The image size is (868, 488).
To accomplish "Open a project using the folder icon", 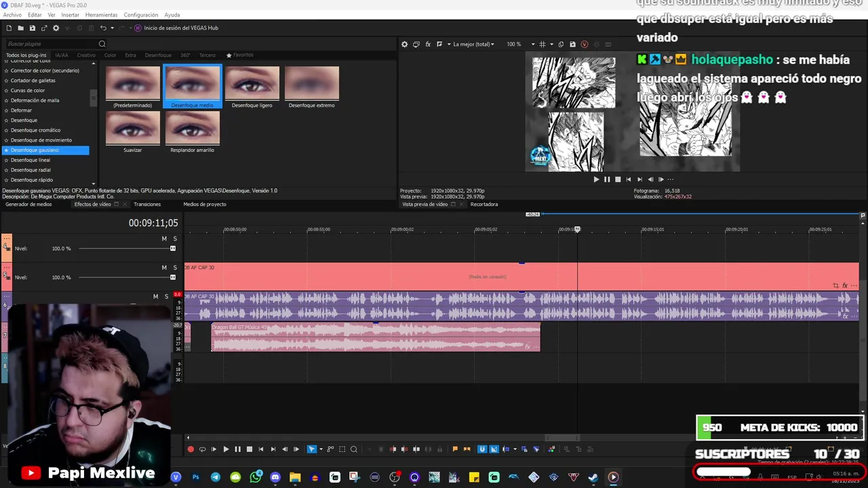I will pos(21,28).
